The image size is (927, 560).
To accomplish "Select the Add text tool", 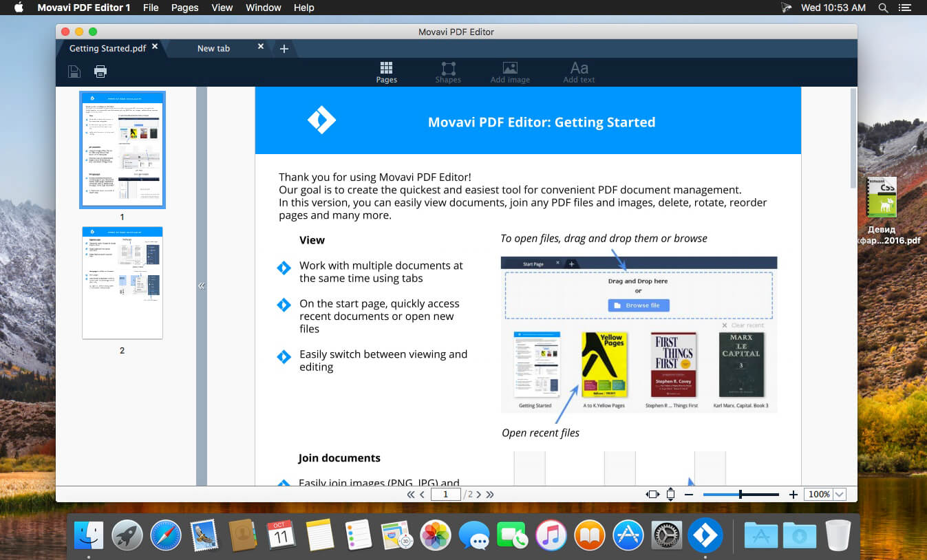I will click(x=578, y=72).
